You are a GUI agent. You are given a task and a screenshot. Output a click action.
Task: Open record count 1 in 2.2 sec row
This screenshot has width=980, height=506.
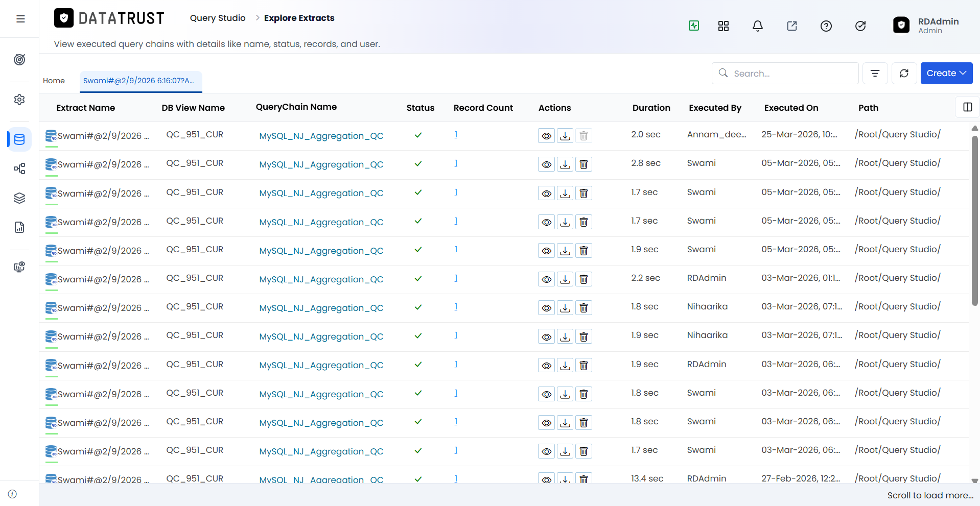[456, 278]
